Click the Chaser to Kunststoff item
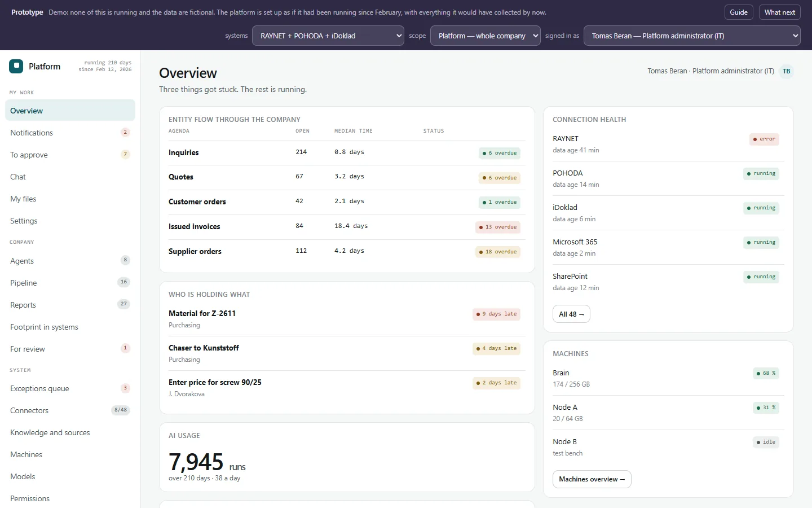The image size is (812, 508). click(347, 353)
